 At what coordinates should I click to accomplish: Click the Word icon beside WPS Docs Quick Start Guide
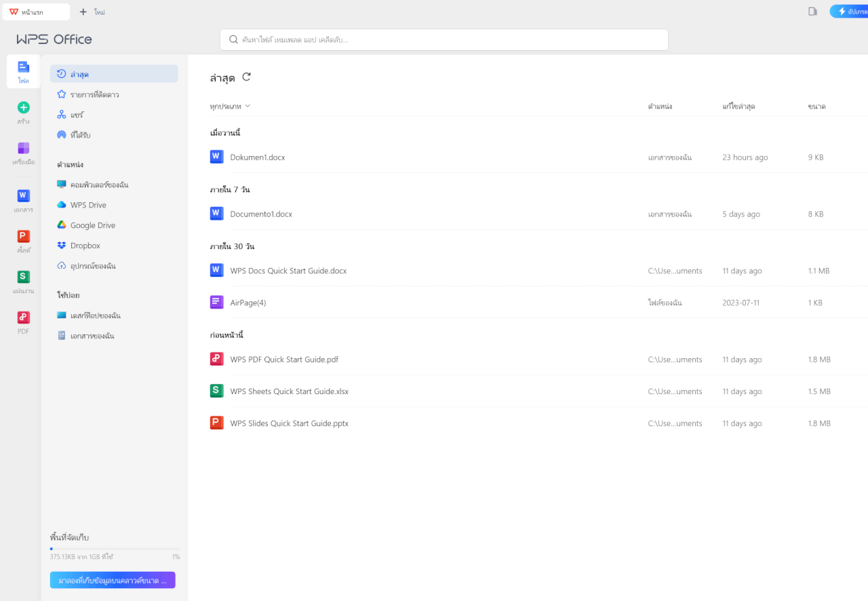216,270
